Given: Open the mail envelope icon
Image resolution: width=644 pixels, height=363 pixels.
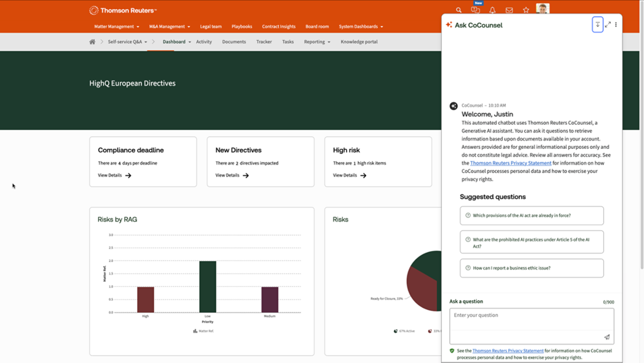Looking at the screenshot, I should 509,10.
